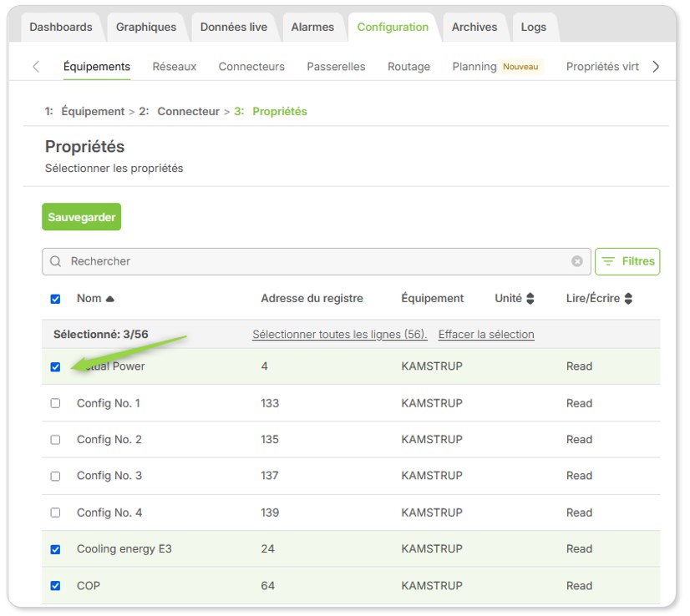Click the Config No. 3 name

point(109,476)
